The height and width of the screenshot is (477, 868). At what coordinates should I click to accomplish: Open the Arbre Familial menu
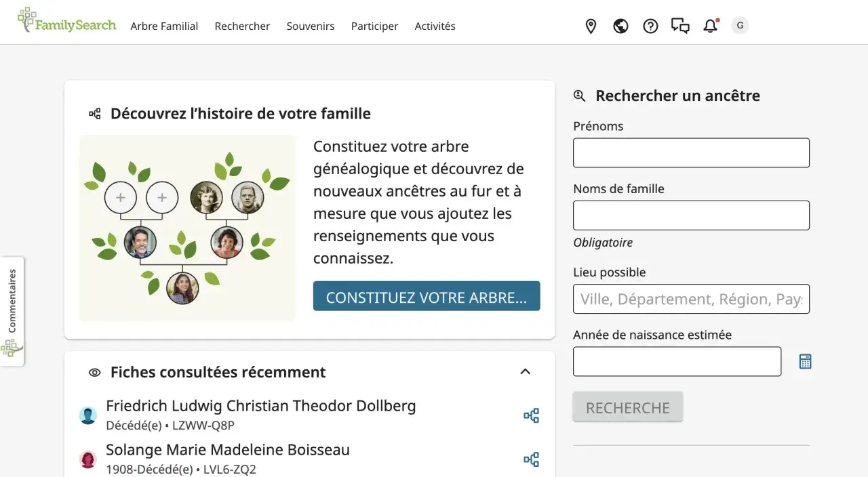coord(164,26)
